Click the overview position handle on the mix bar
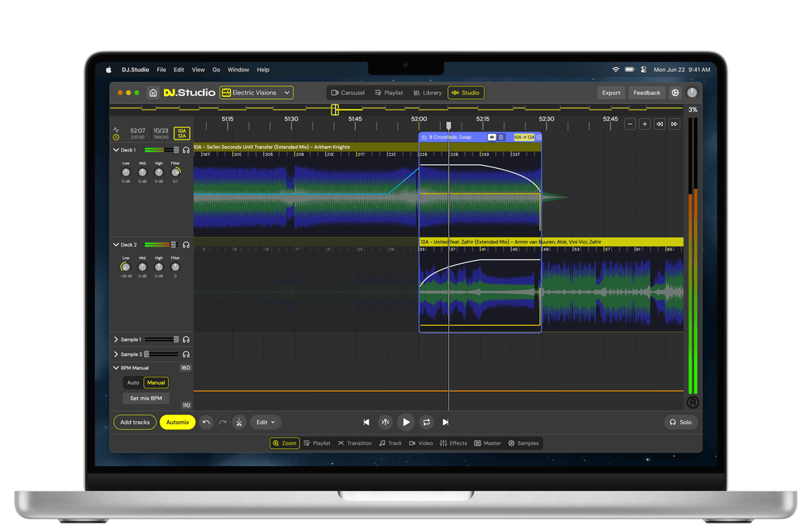812x528 pixels. pyautogui.click(x=335, y=109)
